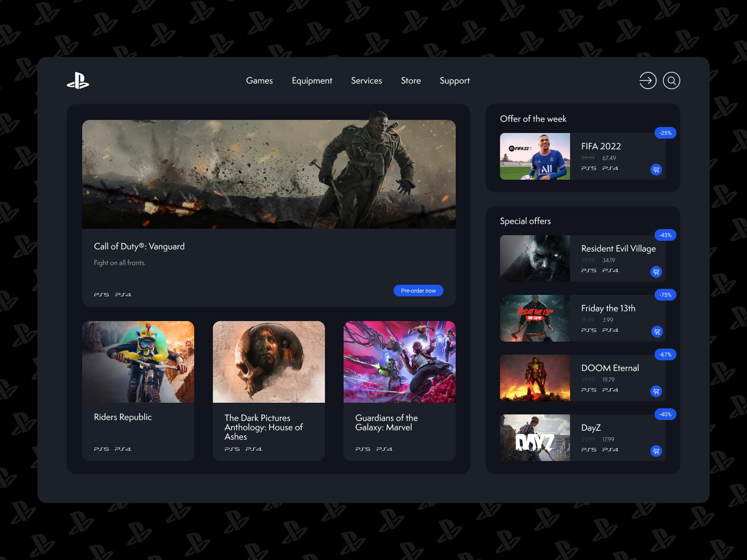Click the PS5 logo on Riders Republic card
Viewport: 747px width, 560px height.
click(101, 449)
